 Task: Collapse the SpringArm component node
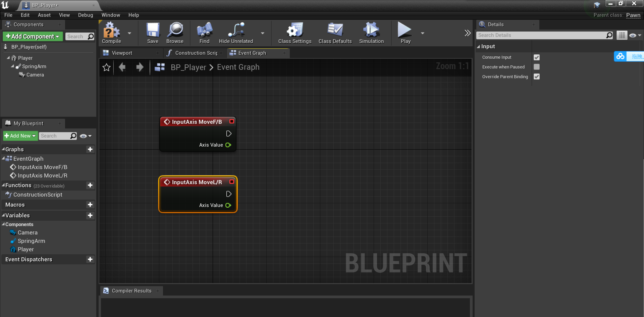coord(12,66)
